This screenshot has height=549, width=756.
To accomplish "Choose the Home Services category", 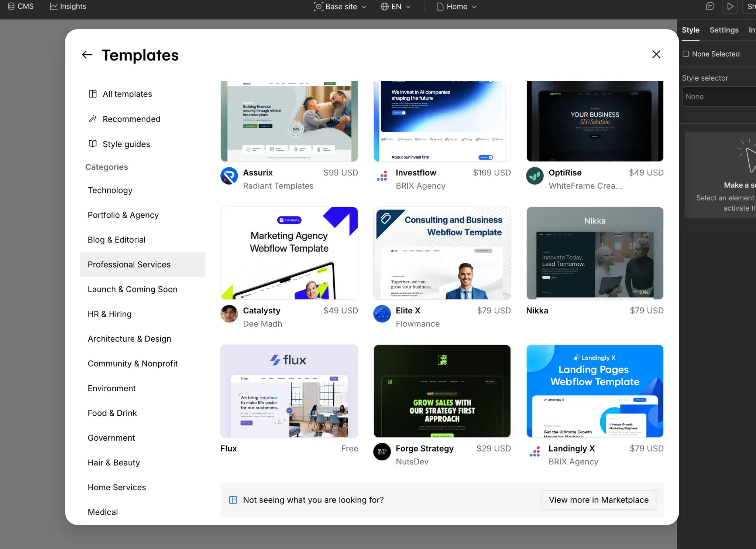I will (142, 487).
